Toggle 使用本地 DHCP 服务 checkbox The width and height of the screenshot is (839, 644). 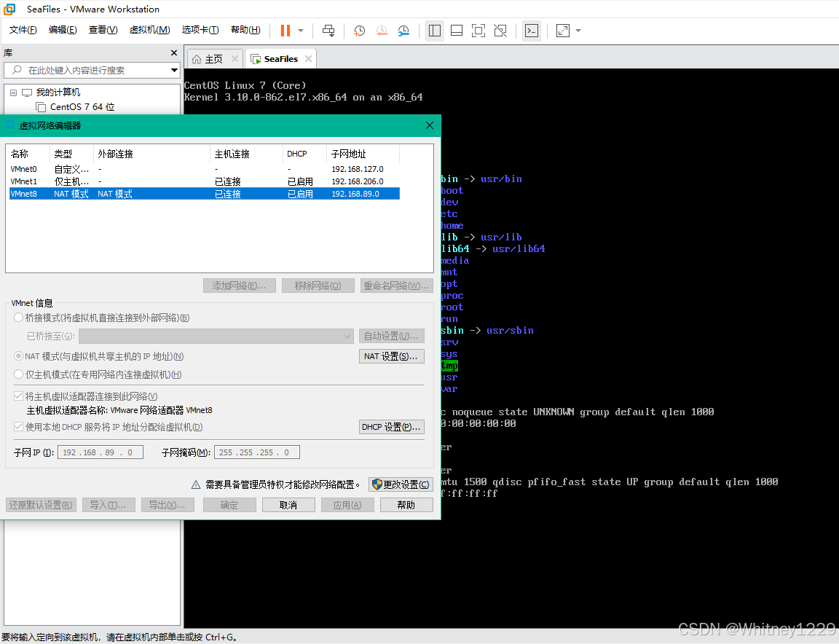(x=18, y=427)
